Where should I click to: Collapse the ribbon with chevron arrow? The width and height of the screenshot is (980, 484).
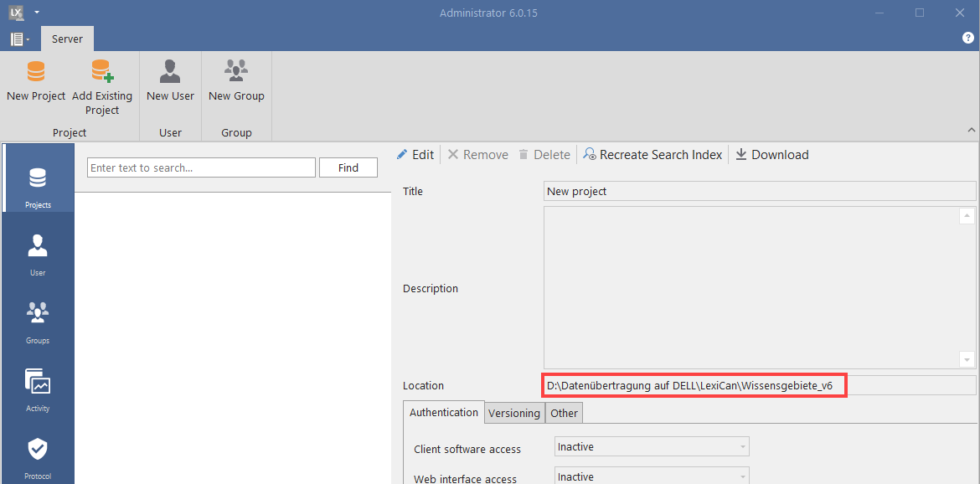tap(972, 131)
